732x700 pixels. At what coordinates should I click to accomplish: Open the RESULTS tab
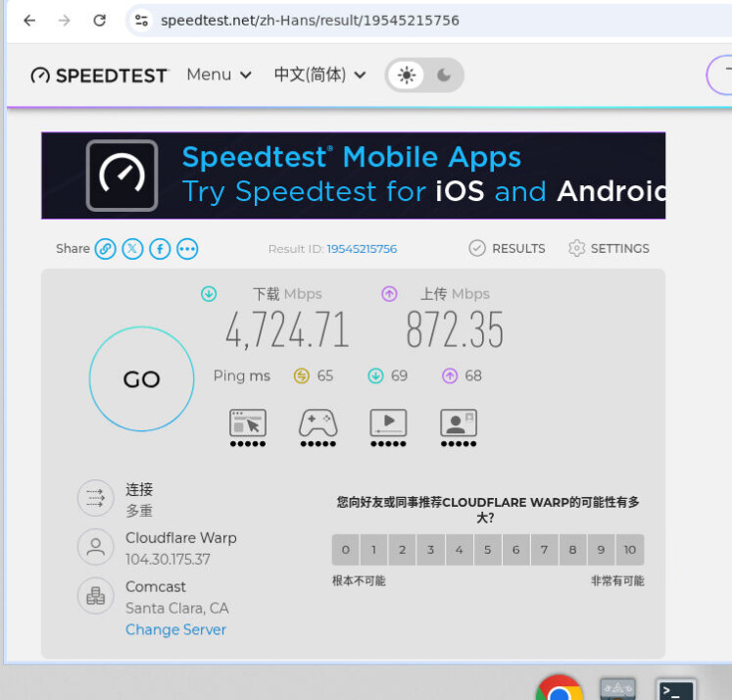tap(507, 248)
